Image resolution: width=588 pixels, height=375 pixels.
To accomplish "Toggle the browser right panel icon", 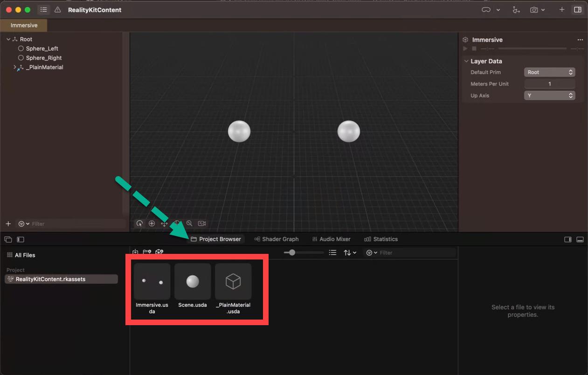I will coord(568,239).
